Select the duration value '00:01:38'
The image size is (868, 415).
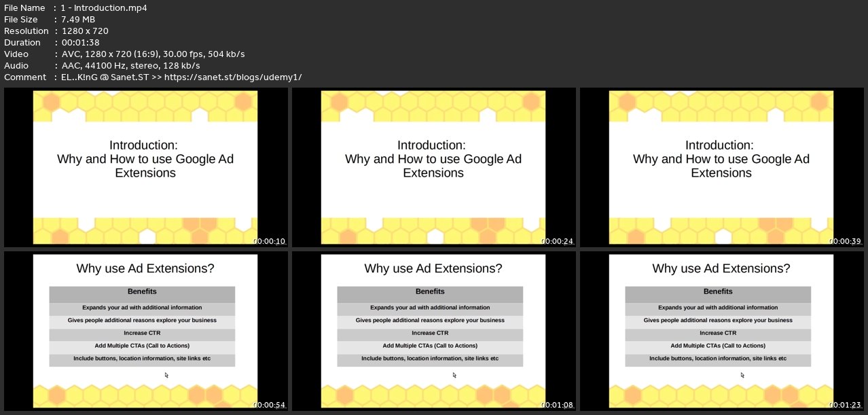[82, 42]
